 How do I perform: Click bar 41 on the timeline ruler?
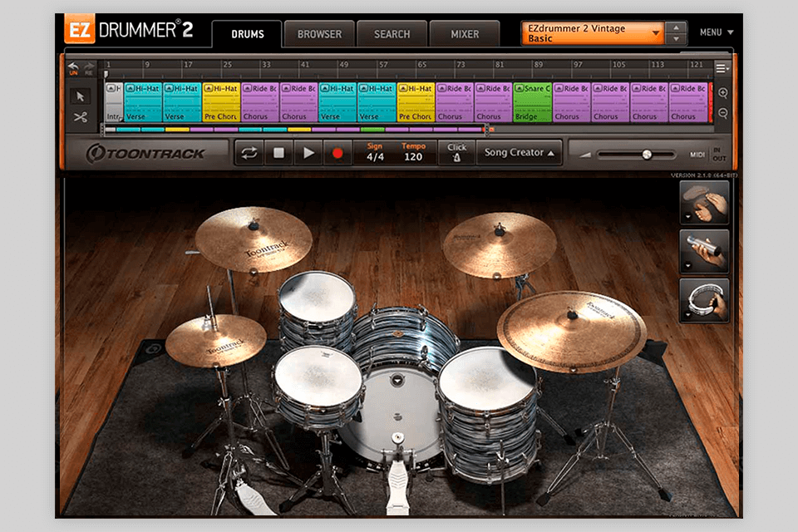point(305,65)
